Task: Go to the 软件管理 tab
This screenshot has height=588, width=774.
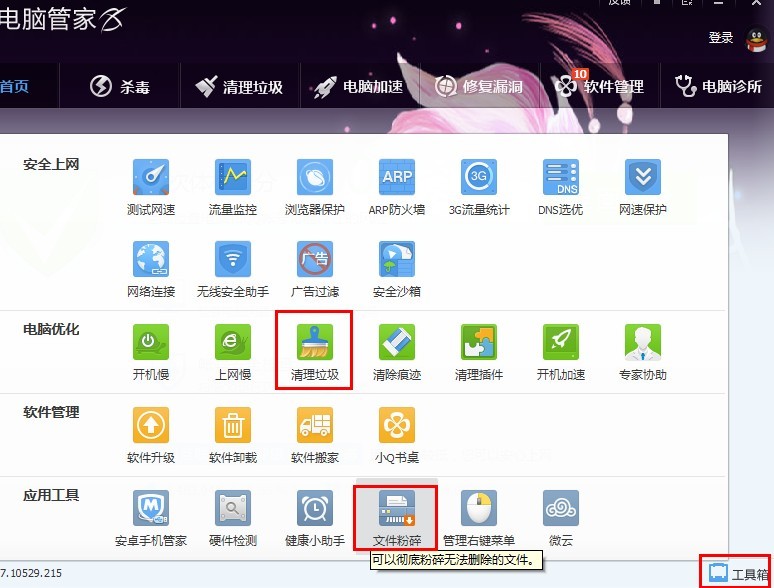Action: (x=600, y=86)
